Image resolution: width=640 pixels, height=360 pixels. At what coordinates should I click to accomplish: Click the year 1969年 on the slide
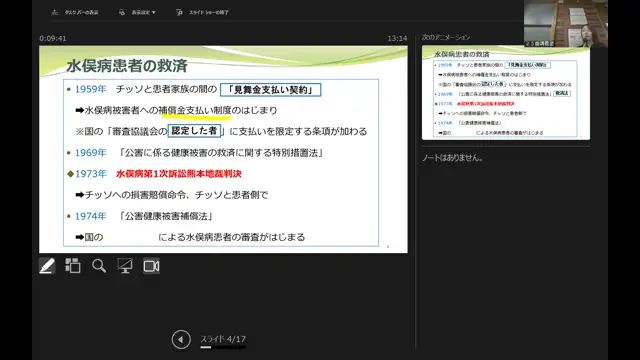[91, 153]
